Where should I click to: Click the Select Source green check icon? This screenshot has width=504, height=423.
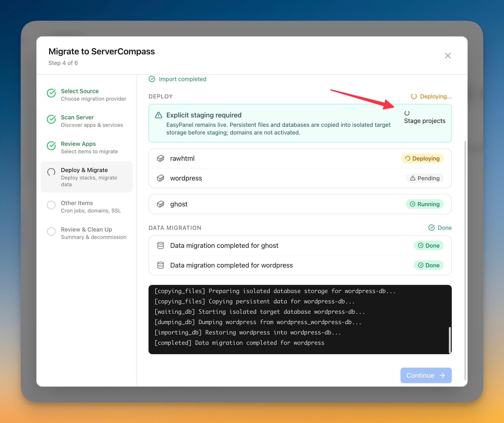[51, 93]
